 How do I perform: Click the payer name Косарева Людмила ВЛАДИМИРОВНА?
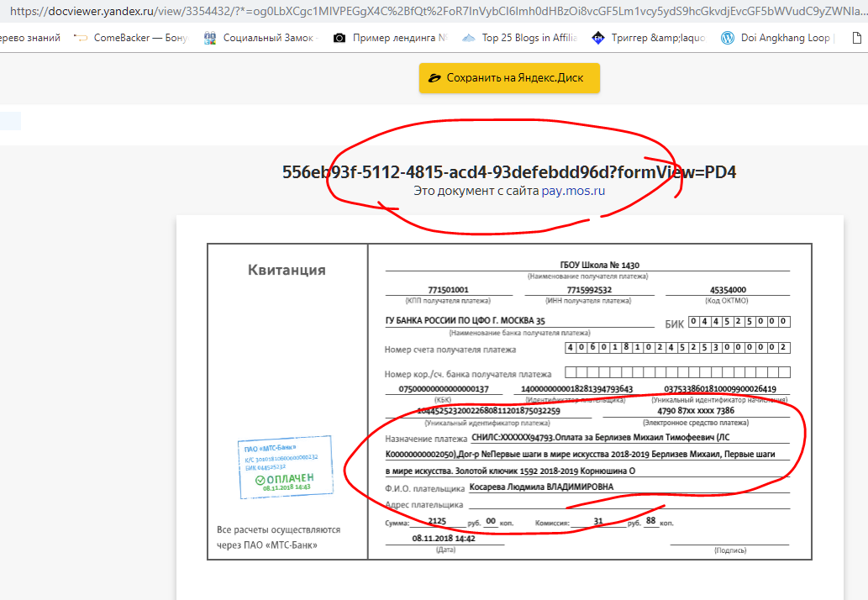tap(541, 487)
